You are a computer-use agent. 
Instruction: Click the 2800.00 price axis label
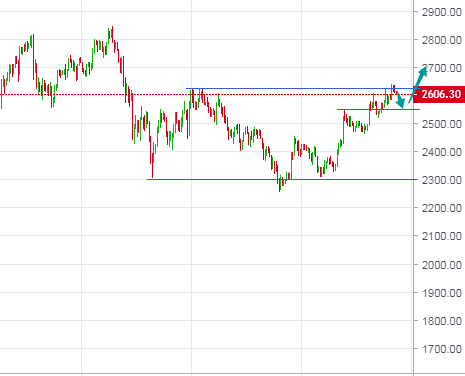pyautogui.click(x=441, y=40)
